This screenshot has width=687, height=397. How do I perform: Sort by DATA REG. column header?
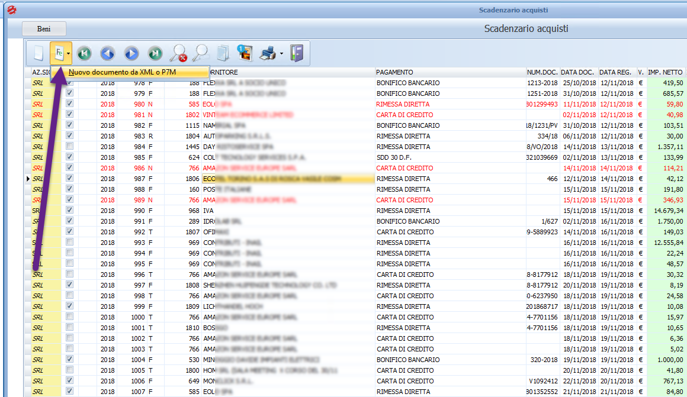[616, 72]
